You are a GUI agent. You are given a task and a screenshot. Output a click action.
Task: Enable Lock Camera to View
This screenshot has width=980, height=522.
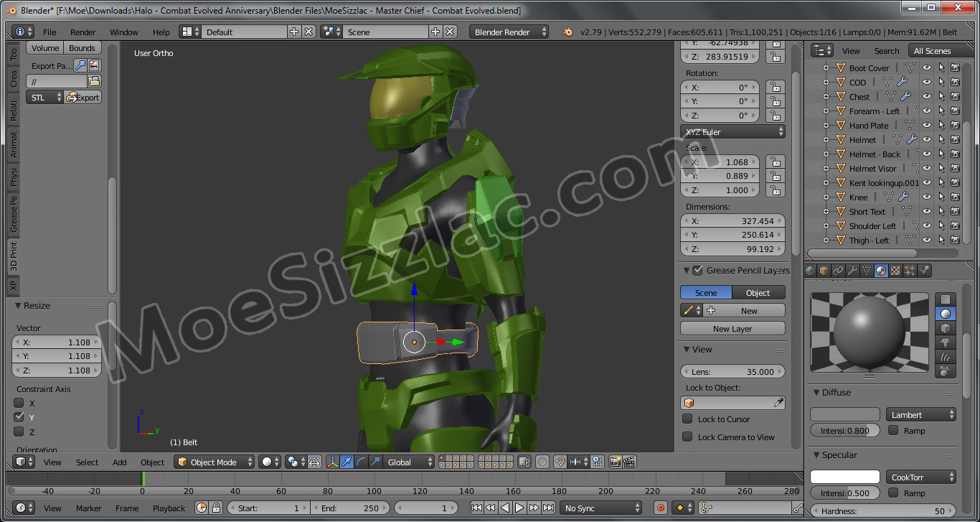[687, 437]
